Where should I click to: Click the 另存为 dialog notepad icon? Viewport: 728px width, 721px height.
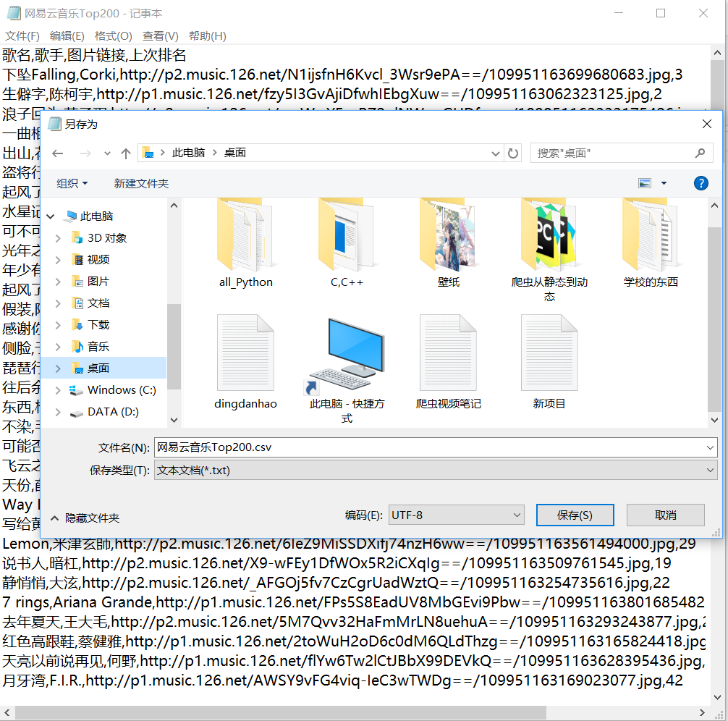point(55,124)
